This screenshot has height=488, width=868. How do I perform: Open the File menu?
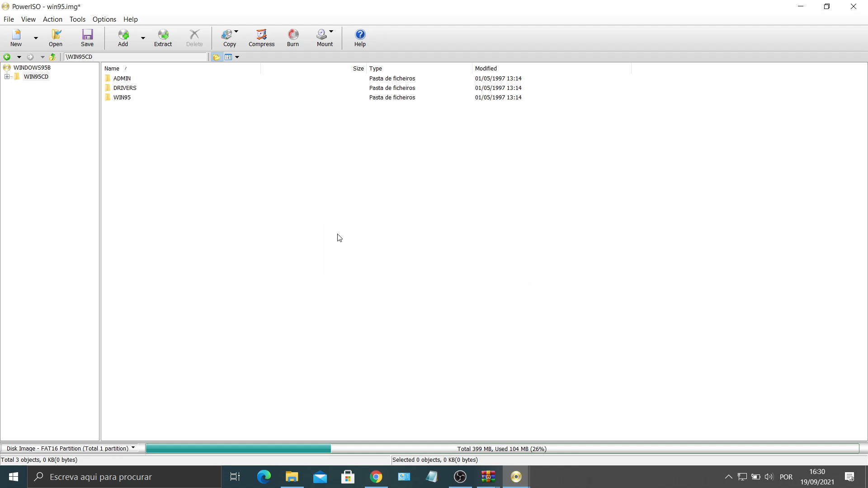tap(9, 19)
